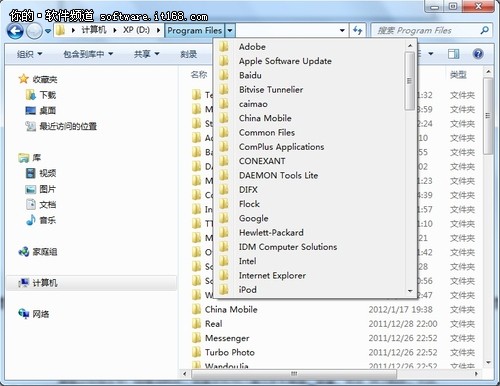Choose iPod from the dropdown list
The height and width of the screenshot is (386, 500).
[x=309, y=290]
